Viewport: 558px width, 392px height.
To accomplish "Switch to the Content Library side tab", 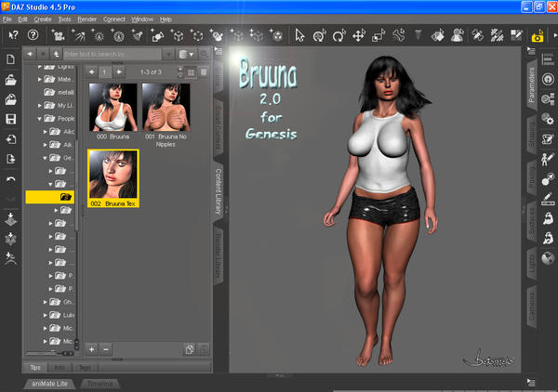I will [219, 191].
